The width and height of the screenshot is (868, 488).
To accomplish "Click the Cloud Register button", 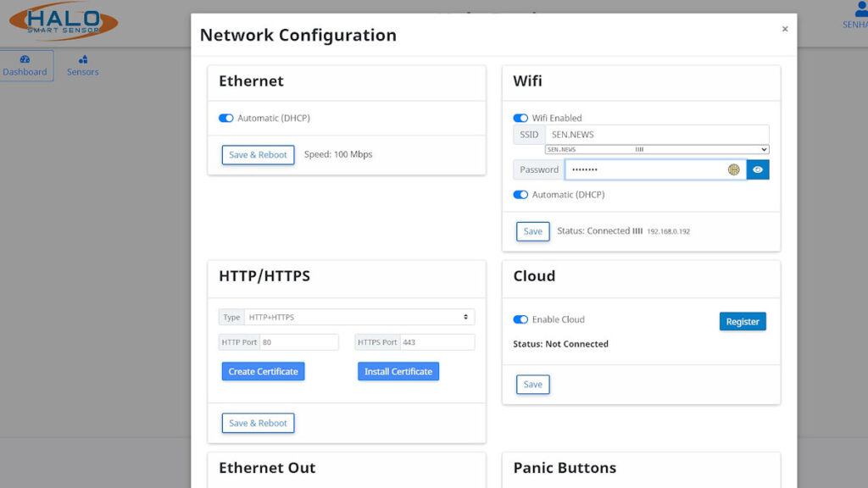I will (743, 322).
